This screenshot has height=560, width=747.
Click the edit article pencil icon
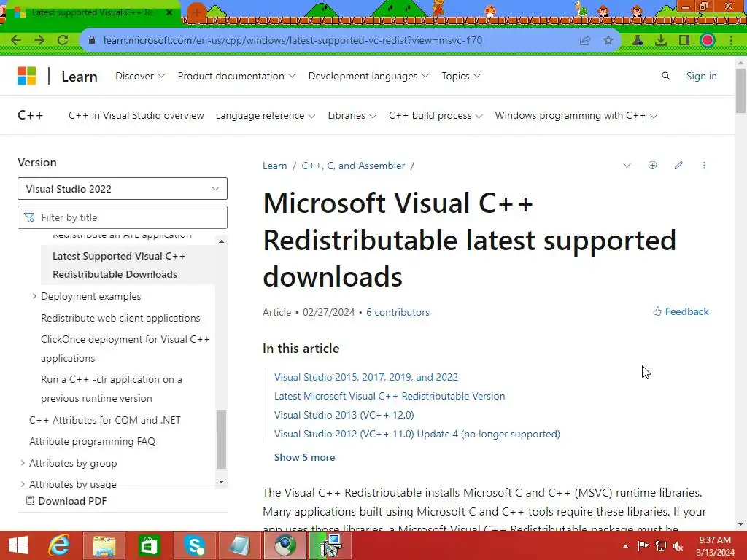[x=678, y=166]
